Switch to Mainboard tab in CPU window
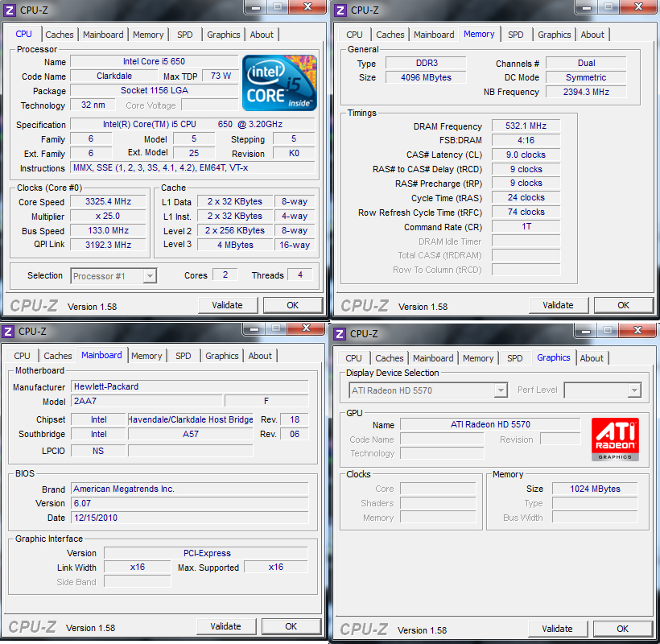The image size is (660, 644). (x=103, y=35)
